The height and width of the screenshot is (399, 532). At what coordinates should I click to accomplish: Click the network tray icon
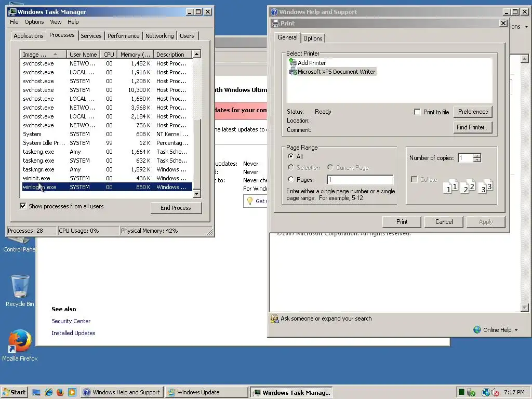coord(486,393)
